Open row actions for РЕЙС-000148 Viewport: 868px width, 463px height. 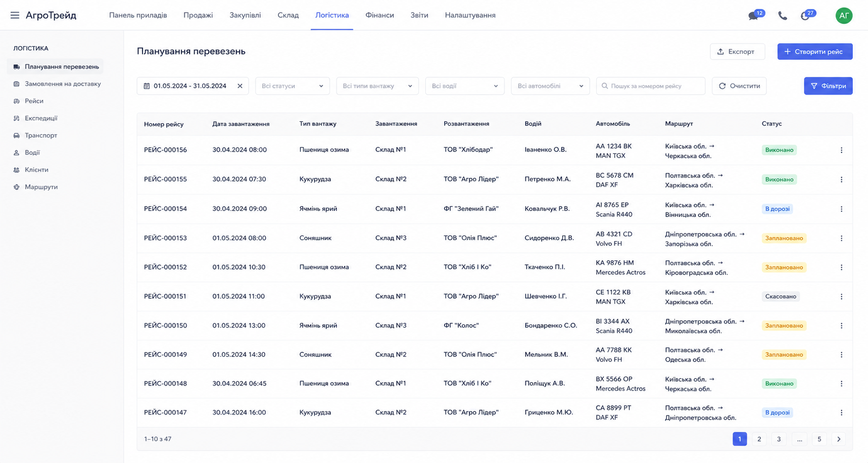841,384
